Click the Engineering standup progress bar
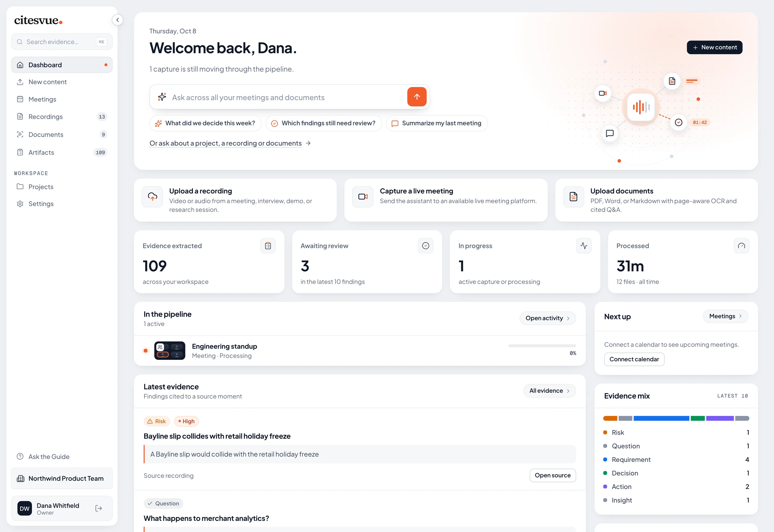The height and width of the screenshot is (532, 774). pyautogui.click(x=542, y=346)
